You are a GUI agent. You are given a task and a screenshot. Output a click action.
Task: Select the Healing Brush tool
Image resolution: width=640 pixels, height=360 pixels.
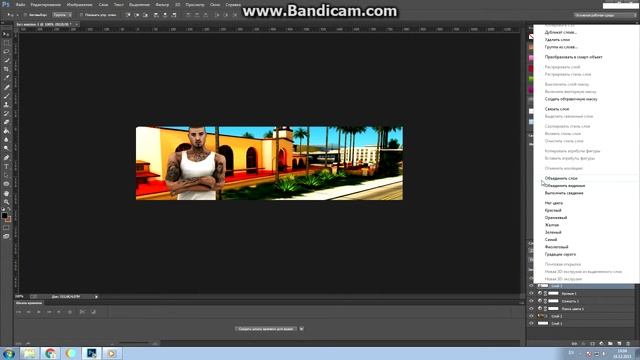(6, 87)
